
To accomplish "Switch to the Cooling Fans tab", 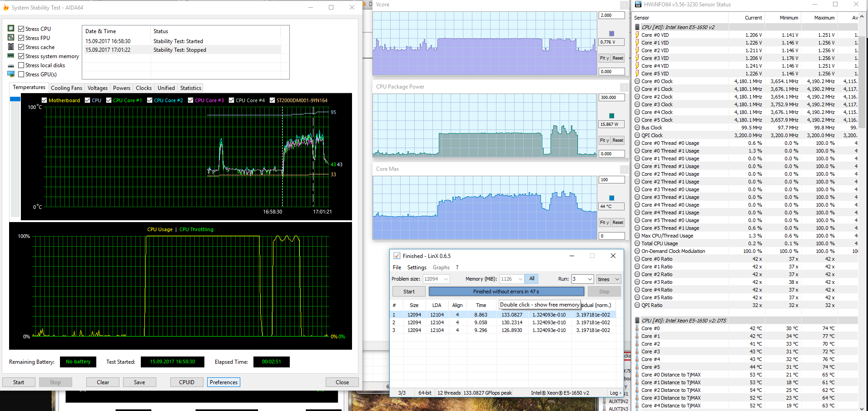I will pyautogui.click(x=66, y=88).
